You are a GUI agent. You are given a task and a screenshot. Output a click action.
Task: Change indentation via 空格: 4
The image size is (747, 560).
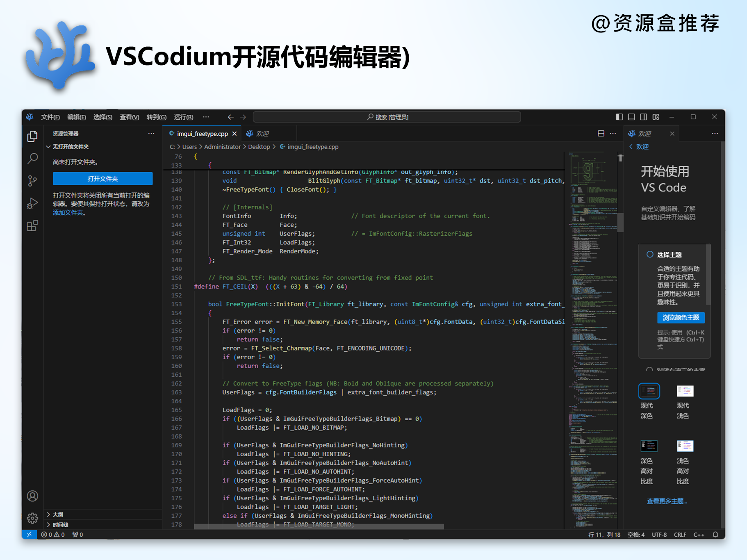coord(636,535)
